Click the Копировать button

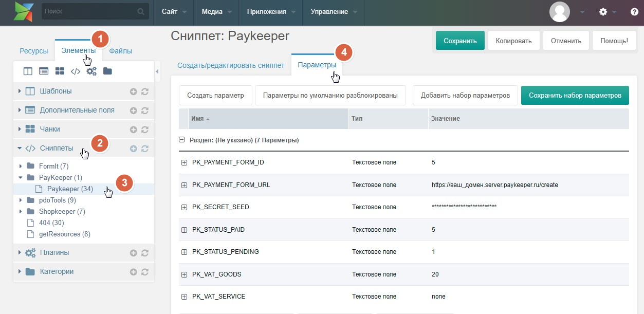pyautogui.click(x=513, y=41)
